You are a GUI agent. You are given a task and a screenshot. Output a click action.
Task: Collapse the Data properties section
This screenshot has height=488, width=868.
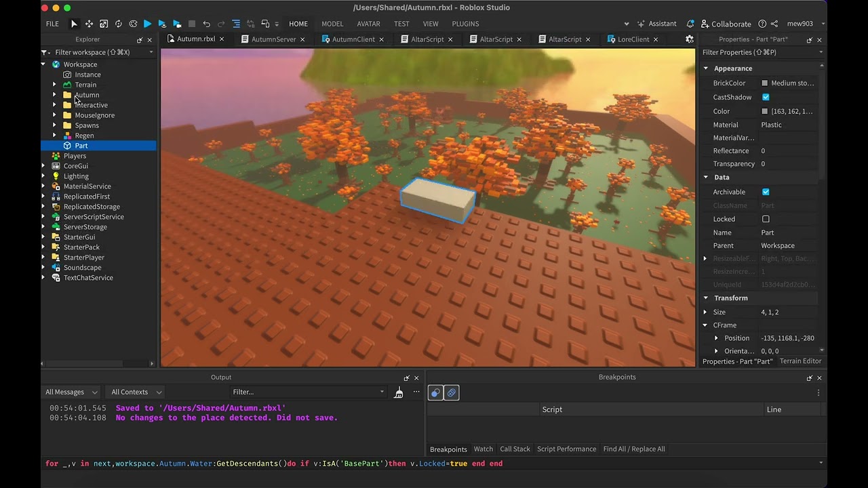(705, 178)
